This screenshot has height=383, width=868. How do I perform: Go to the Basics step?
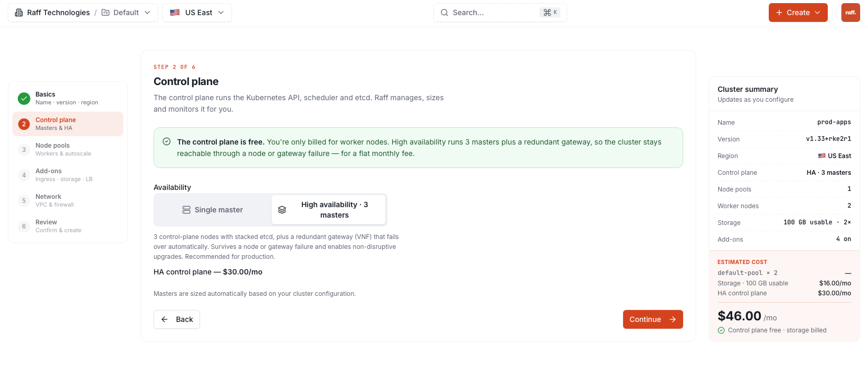(x=68, y=99)
